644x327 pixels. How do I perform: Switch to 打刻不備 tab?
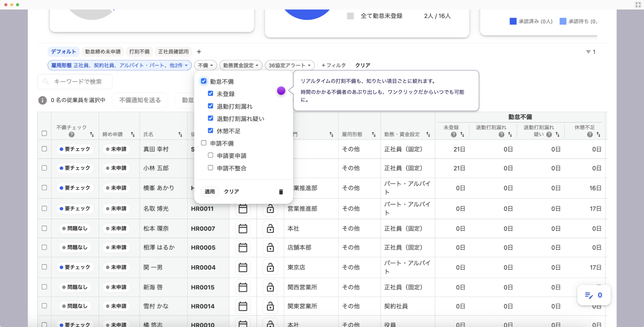(x=140, y=52)
